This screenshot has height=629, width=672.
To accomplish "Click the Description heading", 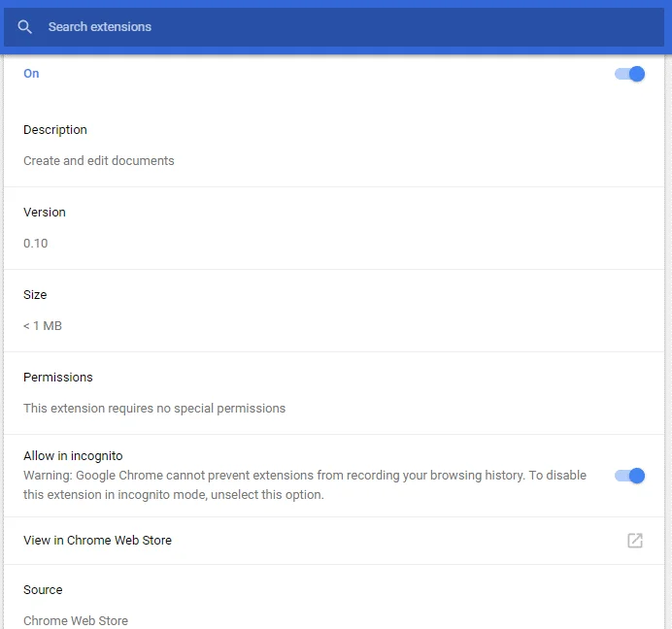I will coord(55,130).
